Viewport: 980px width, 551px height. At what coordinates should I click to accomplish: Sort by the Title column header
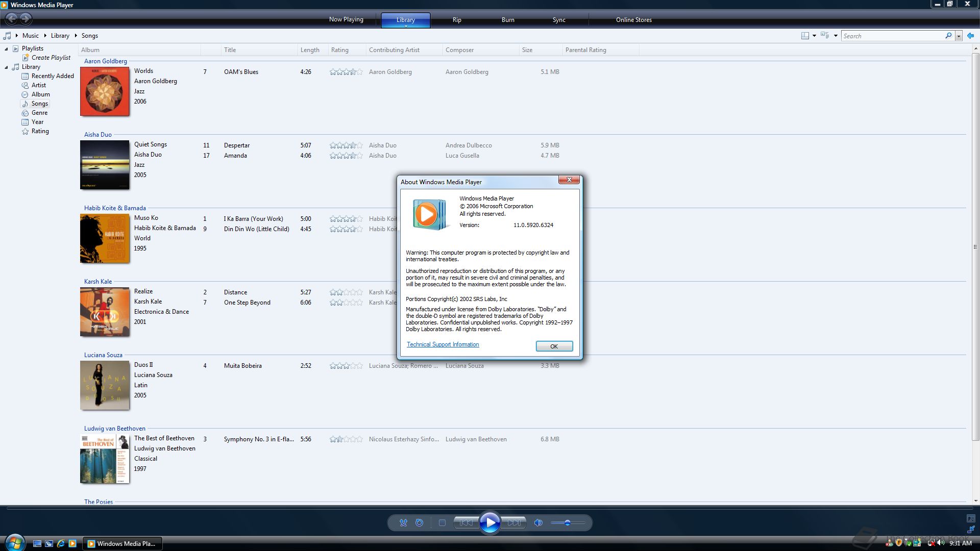[x=259, y=50]
